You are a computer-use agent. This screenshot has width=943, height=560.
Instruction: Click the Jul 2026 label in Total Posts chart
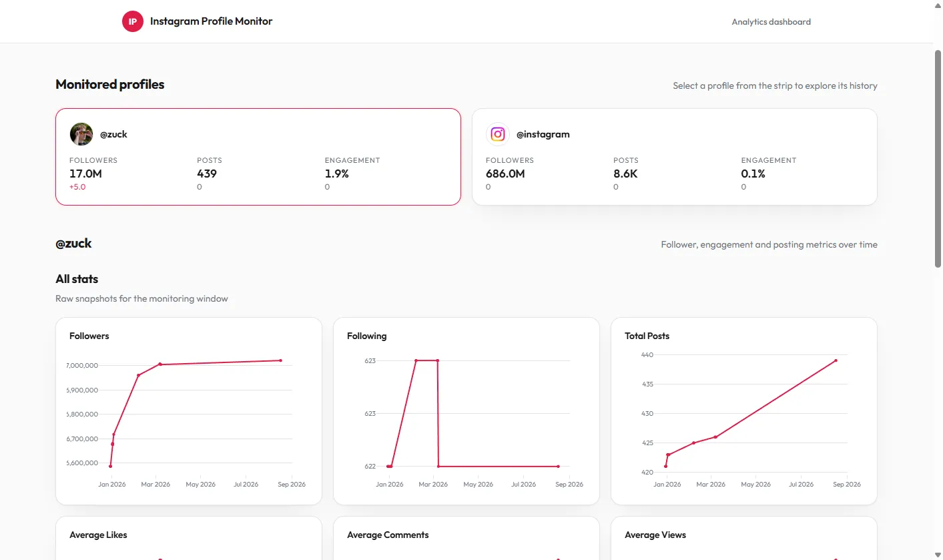tap(801, 485)
